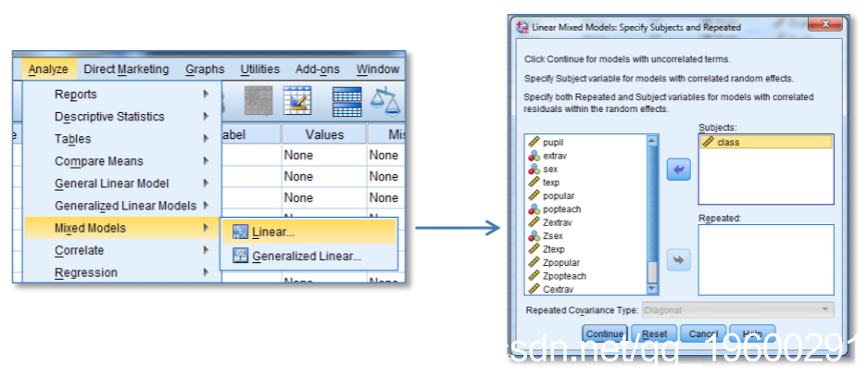This screenshot has width=868, height=378.
Task: Expand Descriptive Statistics submenu
Action: [x=121, y=117]
